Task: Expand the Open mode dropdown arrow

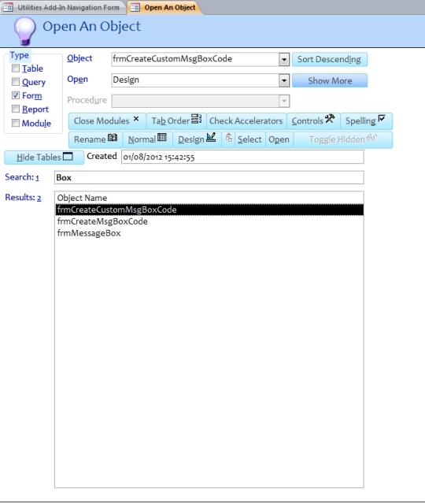Action: coord(284,80)
